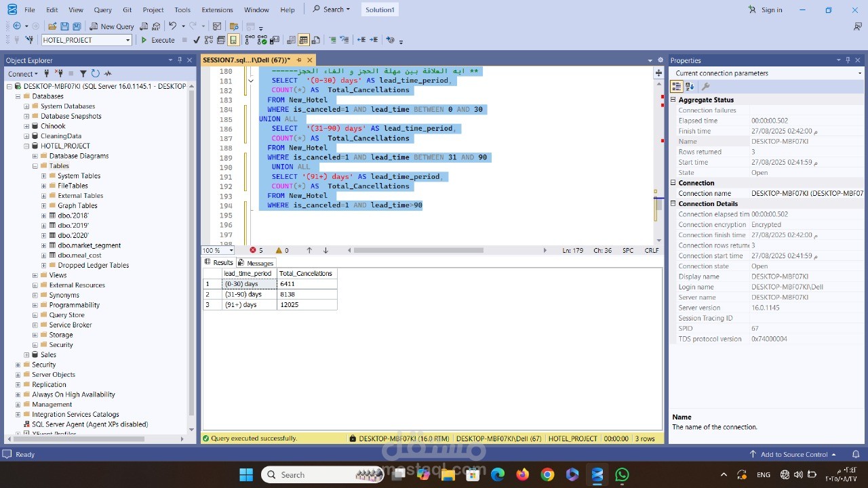Run the query with Execute

(x=157, y=40)
